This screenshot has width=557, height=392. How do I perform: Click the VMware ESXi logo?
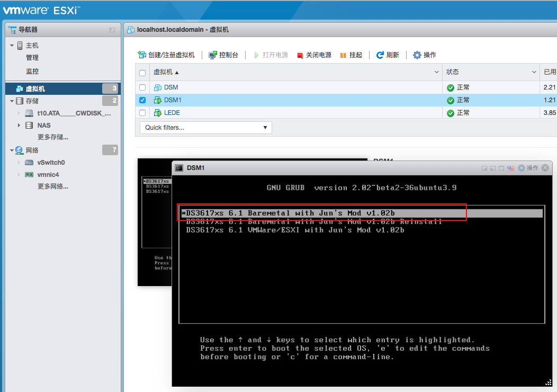(x=41, y=10)
